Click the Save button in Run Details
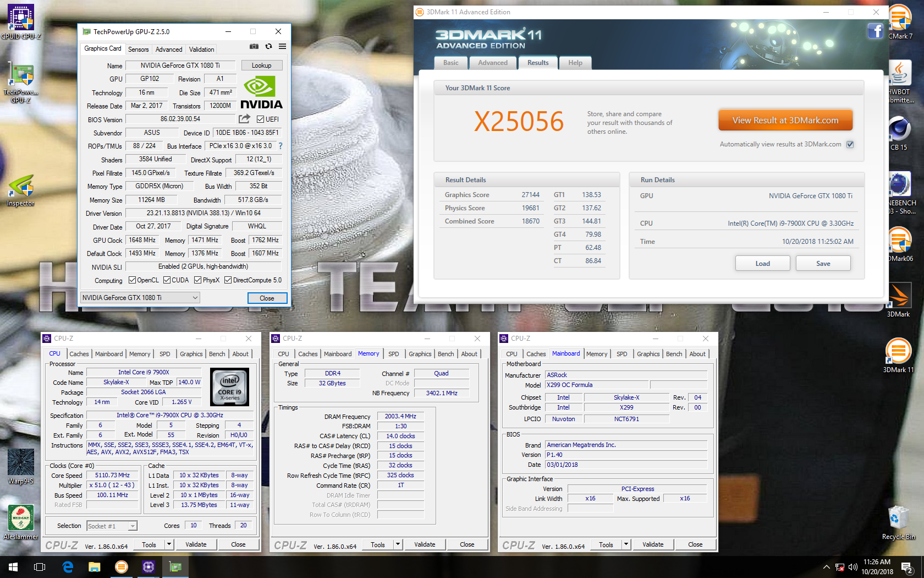Viewport: 924px width, 578px height. pos(823,264)
